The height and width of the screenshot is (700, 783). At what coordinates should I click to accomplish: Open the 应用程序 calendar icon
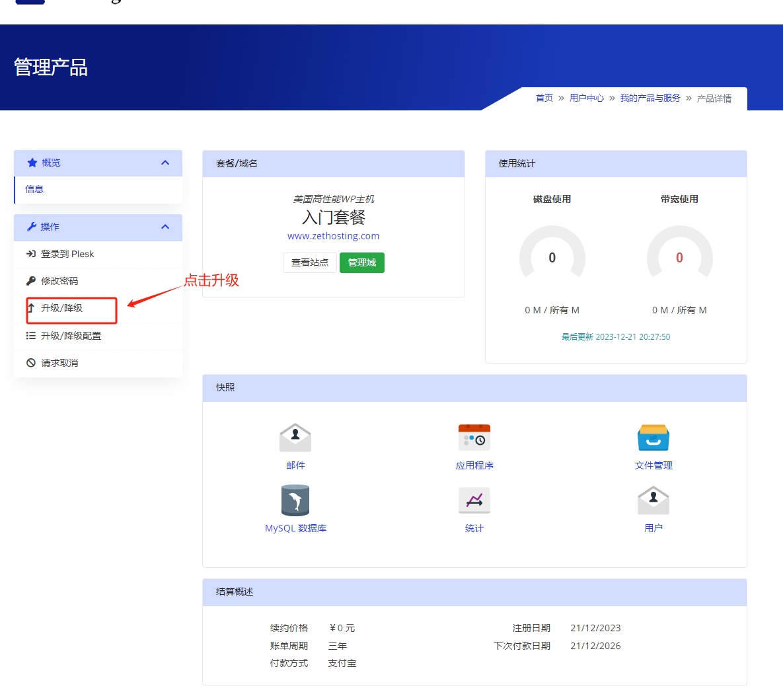[474, 438]
